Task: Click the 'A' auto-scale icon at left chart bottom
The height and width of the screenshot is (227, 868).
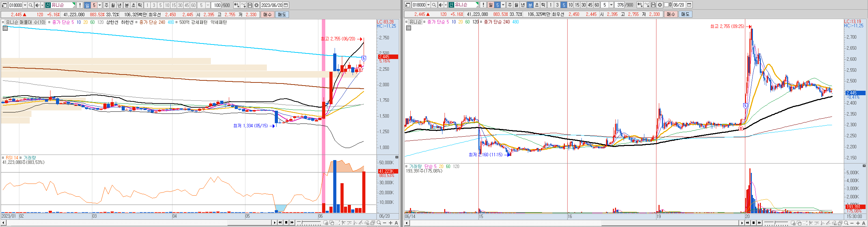Action: [396, 223]
